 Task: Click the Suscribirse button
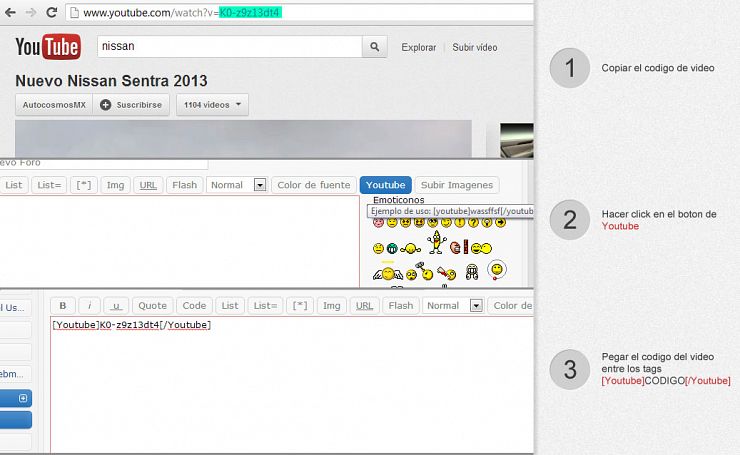[131, 105]
